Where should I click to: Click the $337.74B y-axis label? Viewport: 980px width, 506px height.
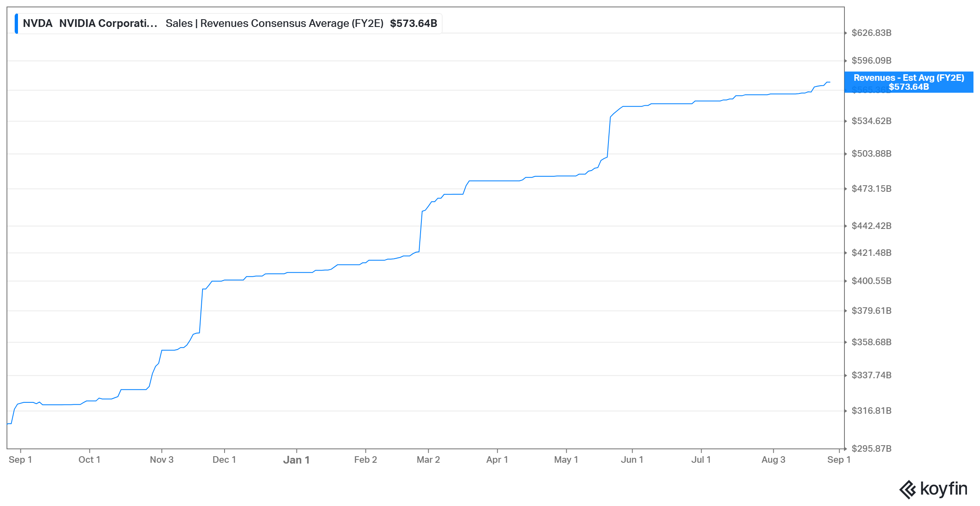pos(871,375)
